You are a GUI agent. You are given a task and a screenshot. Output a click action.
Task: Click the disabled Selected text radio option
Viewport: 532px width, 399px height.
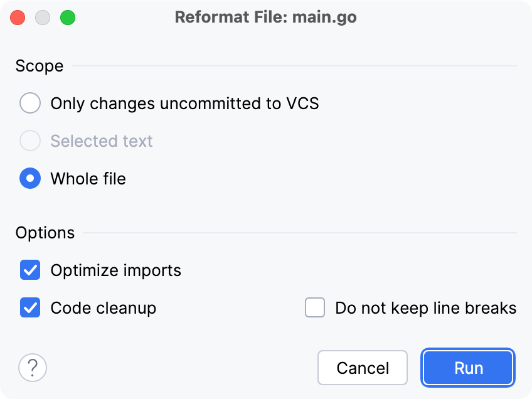point(29,141)
